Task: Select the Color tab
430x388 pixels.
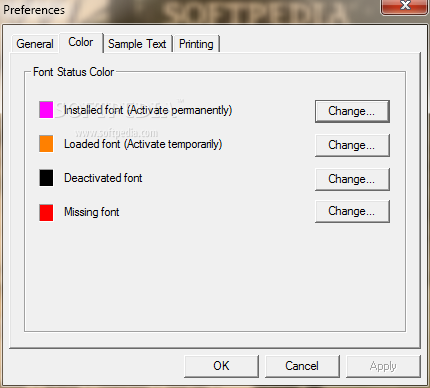Action: point(81,42)
